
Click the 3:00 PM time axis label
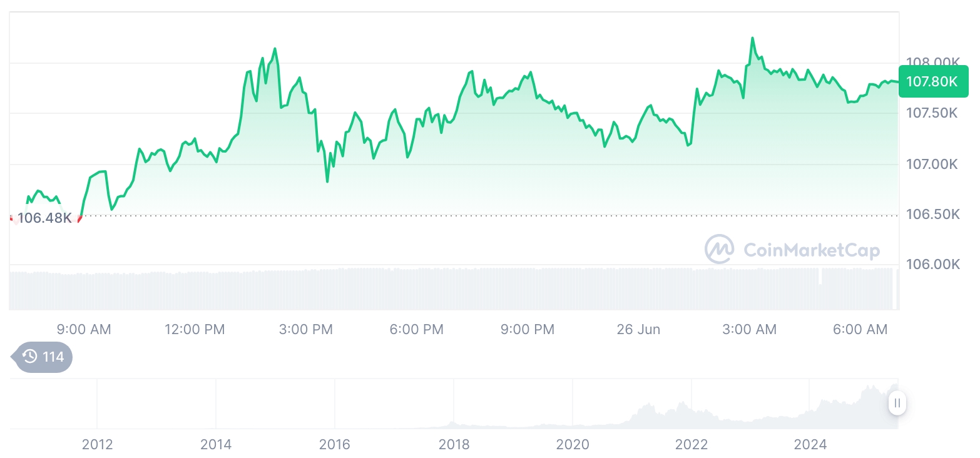click(x=306, y=329)
